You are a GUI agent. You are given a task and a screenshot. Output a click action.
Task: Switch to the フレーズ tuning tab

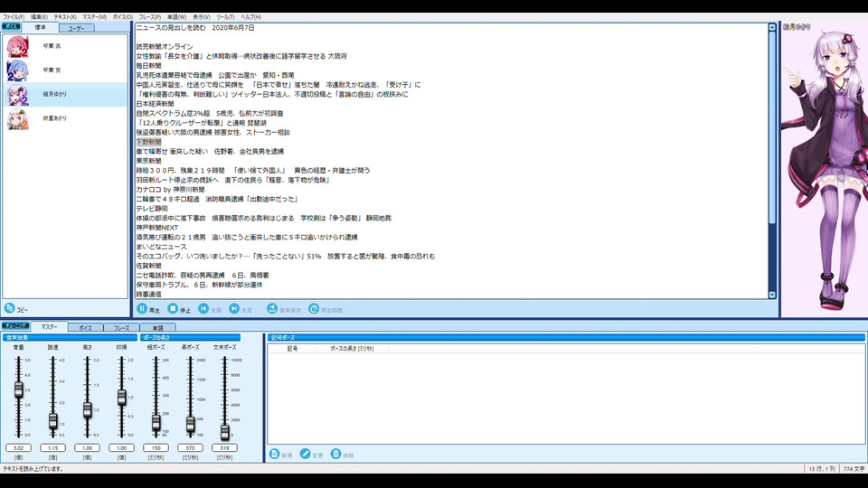121,327
